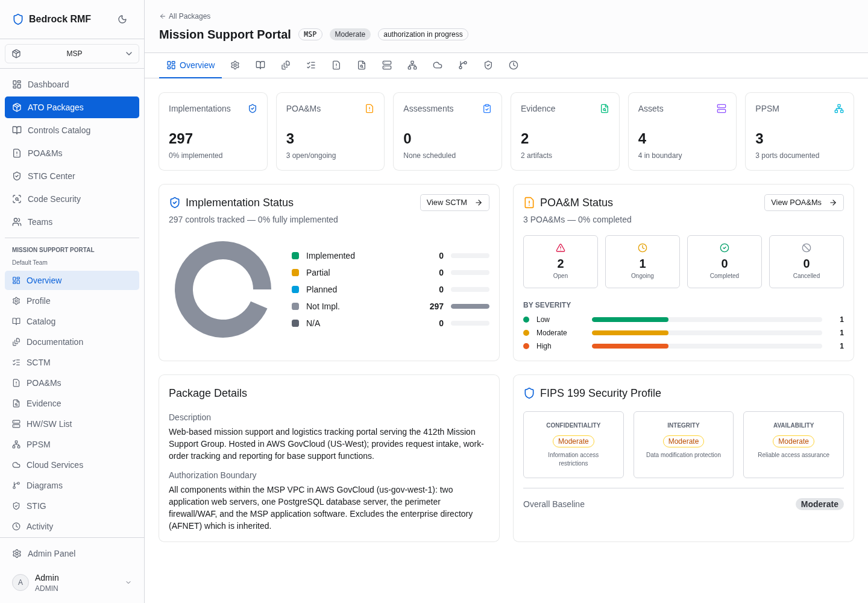Screen dimensions: 868x603
Task: Open the Activity clock tab icon
Action: (x=514, y=65)
